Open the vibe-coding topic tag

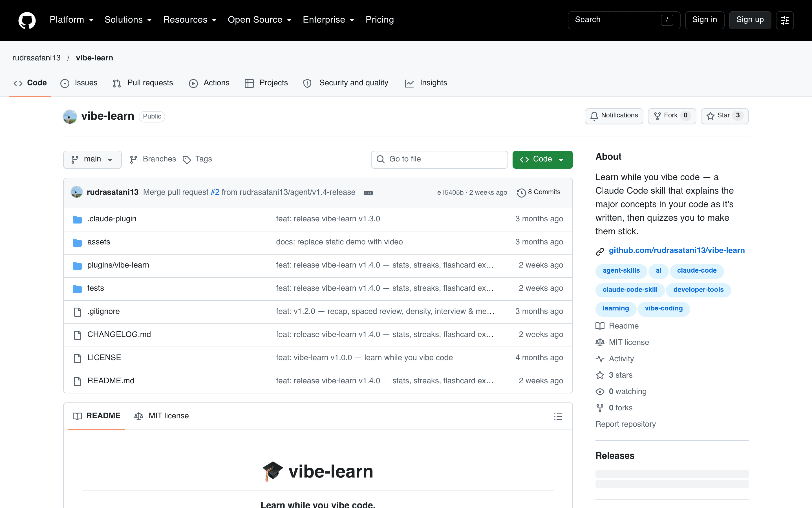point(663,309)
